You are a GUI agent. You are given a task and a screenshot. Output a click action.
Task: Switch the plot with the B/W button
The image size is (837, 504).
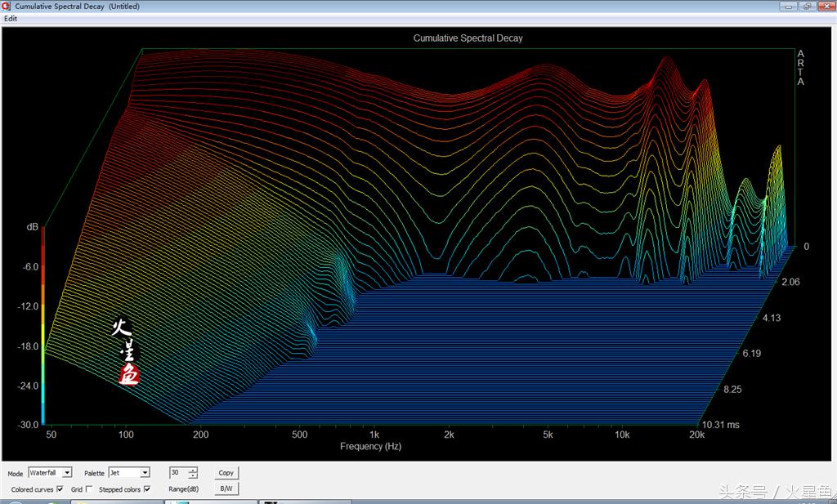click(x=226, y=488)
